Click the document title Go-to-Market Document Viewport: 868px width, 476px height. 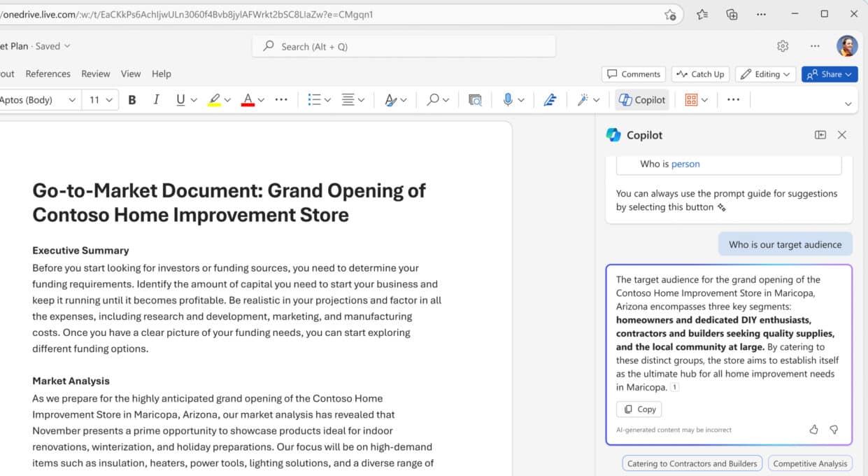229,202
